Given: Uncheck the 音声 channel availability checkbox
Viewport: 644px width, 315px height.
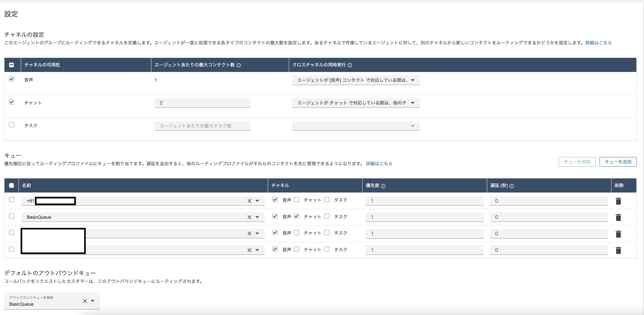Looking at the screenshot, I should click(11, 79).
